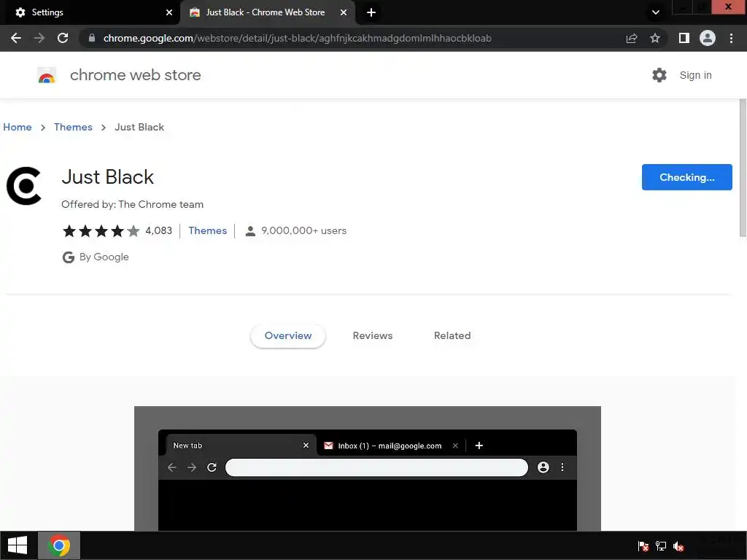This screenshot has height=560, width=747.
Task: Open the Chrome profile avatar
Action: coord(708,38)
